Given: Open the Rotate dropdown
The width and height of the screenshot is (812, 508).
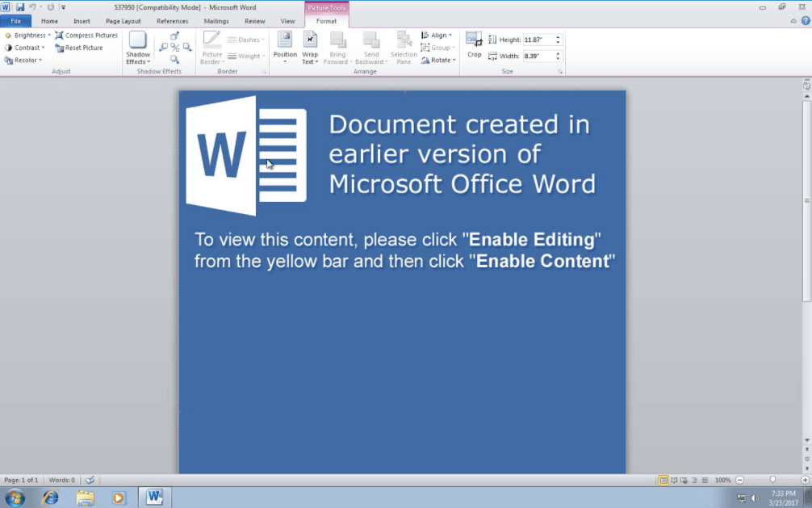Looking at the screenshot, I should (438, 60).
